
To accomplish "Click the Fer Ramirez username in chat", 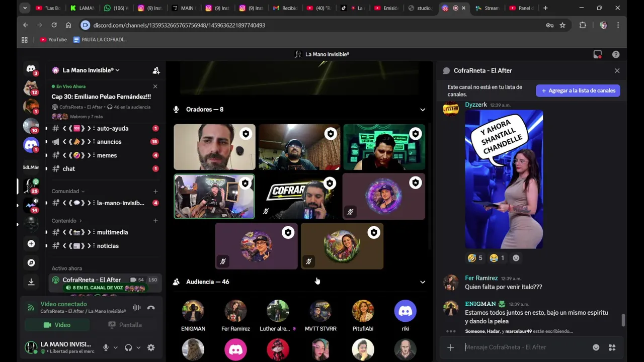I will click(x=481, y=278).
